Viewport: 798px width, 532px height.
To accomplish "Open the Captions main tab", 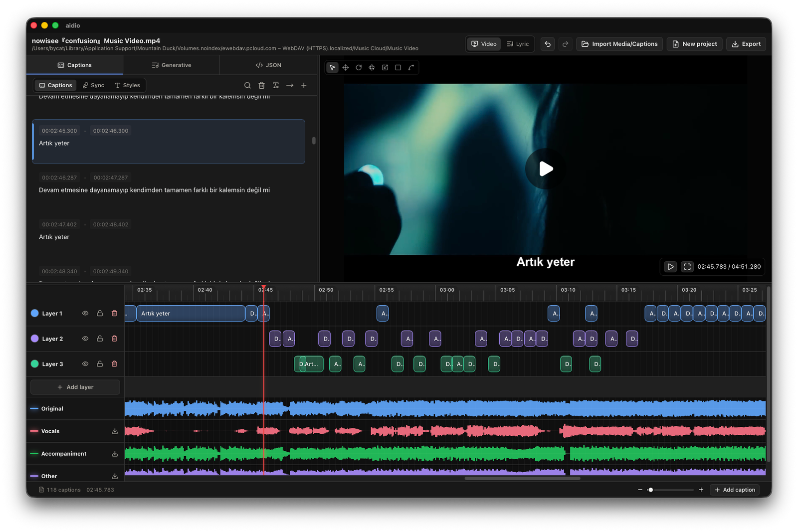I will (75, 65).
